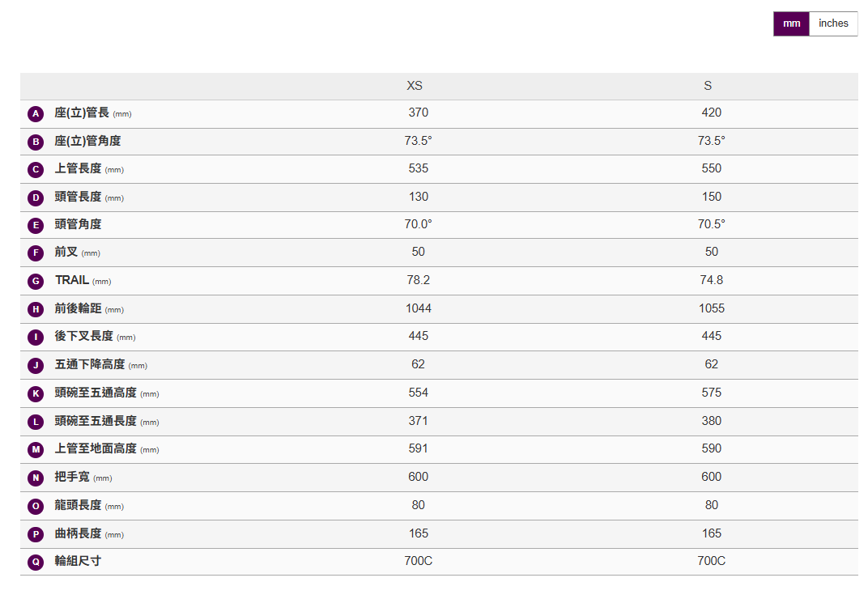The width and height of the screenshot is (868, 599).
Task: Click the N marker for handlebar width
Action: click(36, 478)
